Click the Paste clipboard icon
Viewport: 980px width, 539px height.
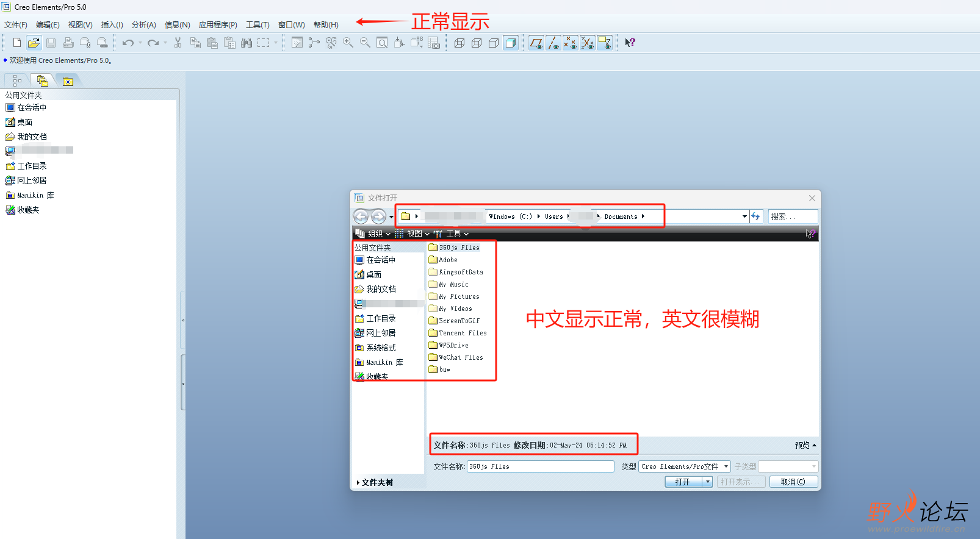pos(212,43)
